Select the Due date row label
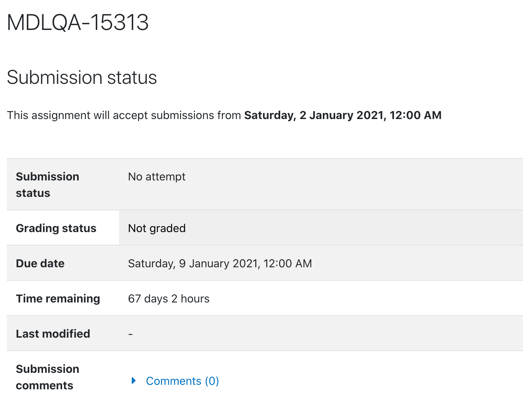 point(40,264)
